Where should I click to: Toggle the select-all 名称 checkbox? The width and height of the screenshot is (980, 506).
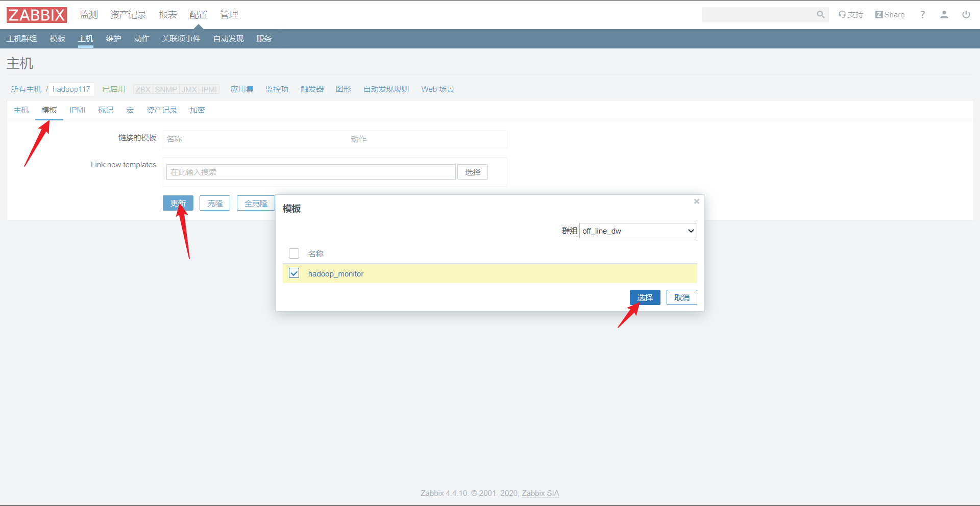(294, 254)
